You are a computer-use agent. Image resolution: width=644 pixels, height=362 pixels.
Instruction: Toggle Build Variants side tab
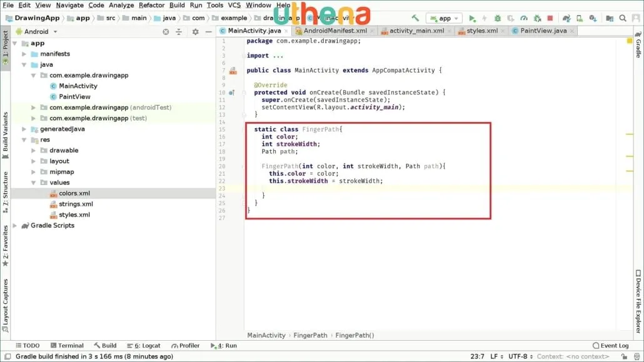(x=6, y=136)
